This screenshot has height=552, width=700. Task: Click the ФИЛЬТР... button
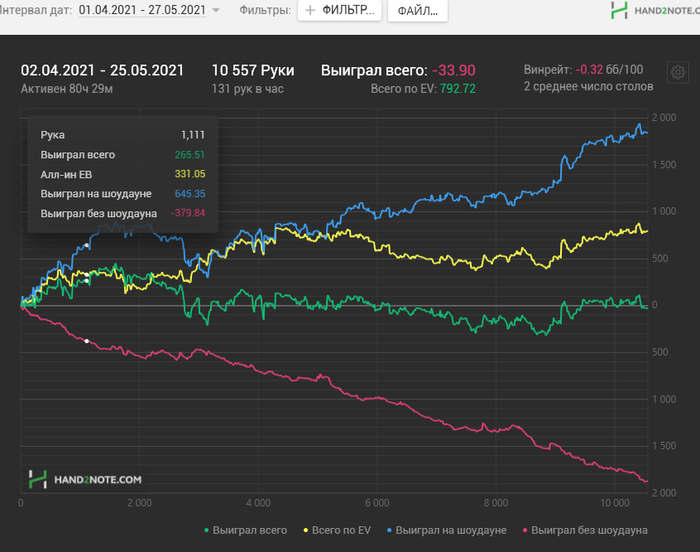(x=340, y=10)
